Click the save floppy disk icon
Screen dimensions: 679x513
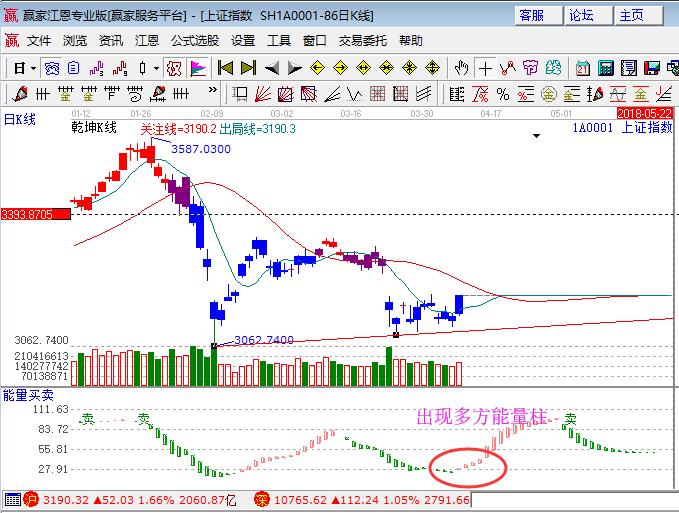tap(652, 68)
